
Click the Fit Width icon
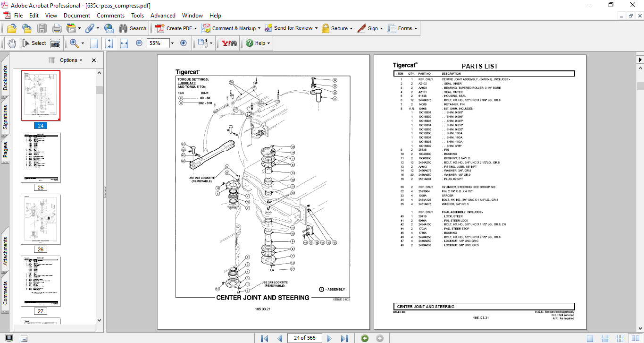tap(124, 43)
